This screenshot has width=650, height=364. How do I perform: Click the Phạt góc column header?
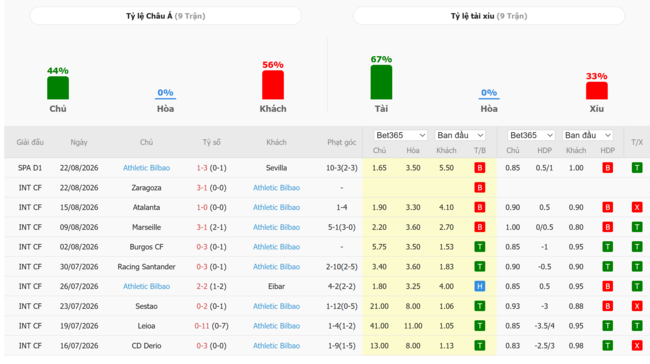[x=342, y=142]
